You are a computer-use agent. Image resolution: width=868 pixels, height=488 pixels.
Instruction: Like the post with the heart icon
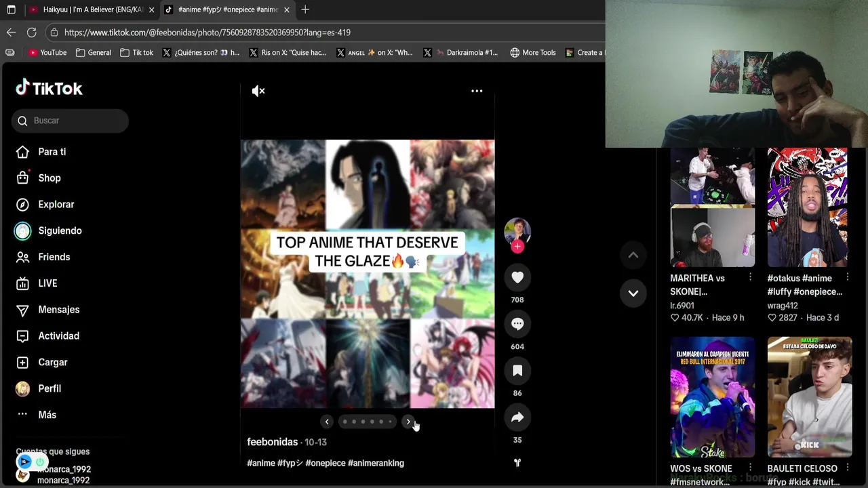click(517, 277)
